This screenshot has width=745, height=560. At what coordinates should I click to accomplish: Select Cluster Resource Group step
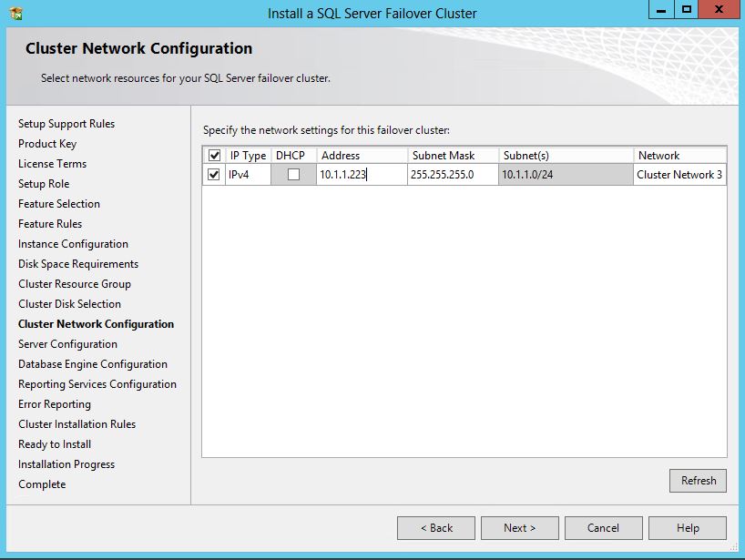pos(75,284)
